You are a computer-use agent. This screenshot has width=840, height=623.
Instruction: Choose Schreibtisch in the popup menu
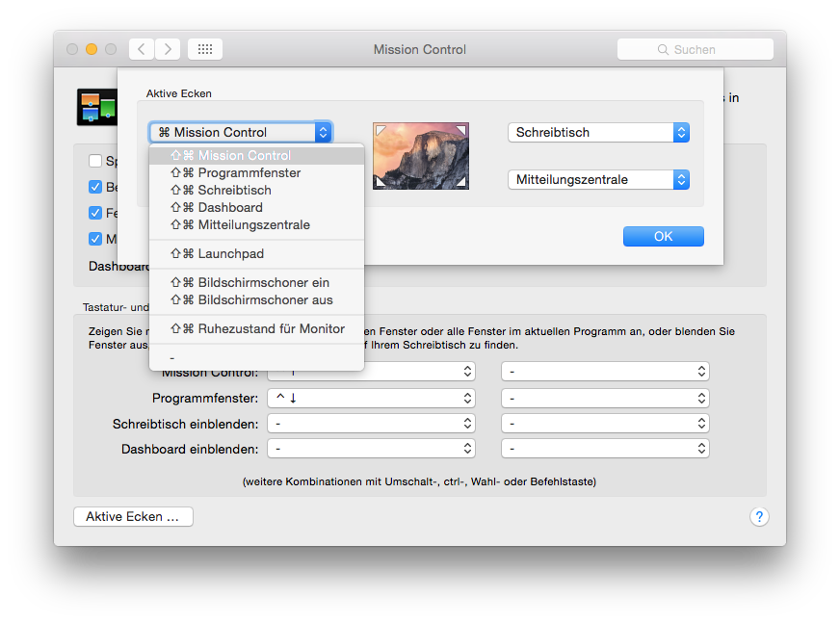256,190
